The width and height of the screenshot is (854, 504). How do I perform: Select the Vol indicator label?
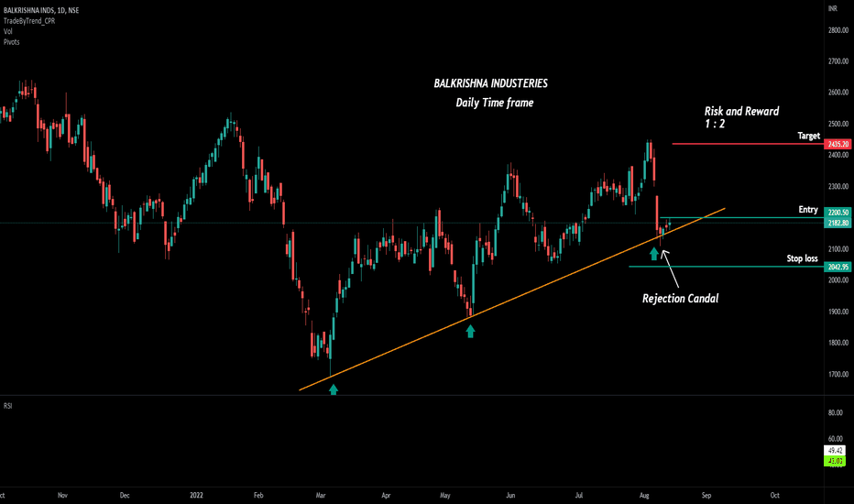pos(8,31)
